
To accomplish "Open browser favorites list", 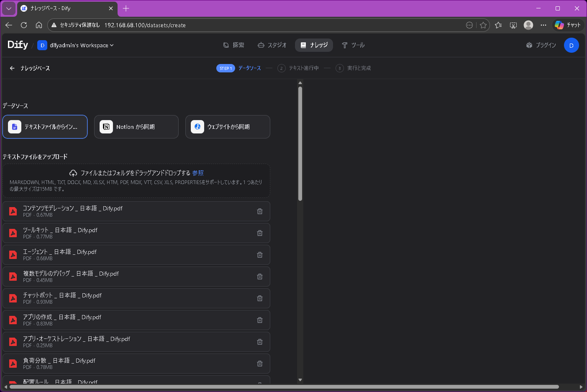I will [x=498, y=25].
